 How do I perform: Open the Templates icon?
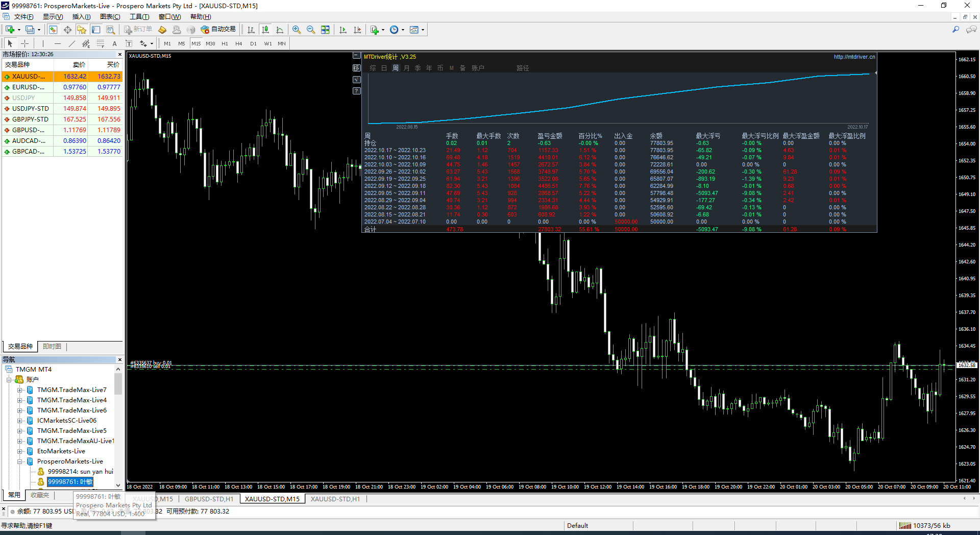point(414,30)
